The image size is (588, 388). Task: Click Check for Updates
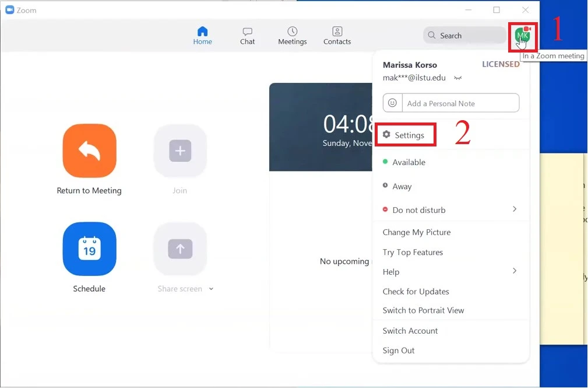[x=416, y=292]
